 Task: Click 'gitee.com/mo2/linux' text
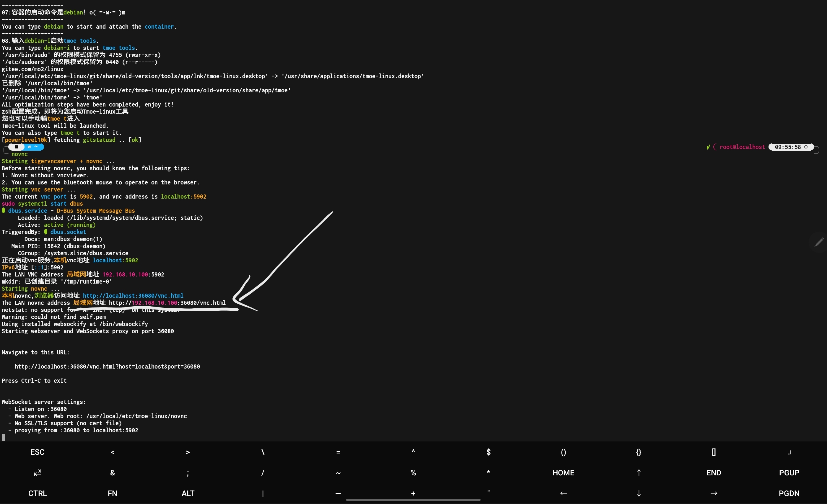pos(32,69)
